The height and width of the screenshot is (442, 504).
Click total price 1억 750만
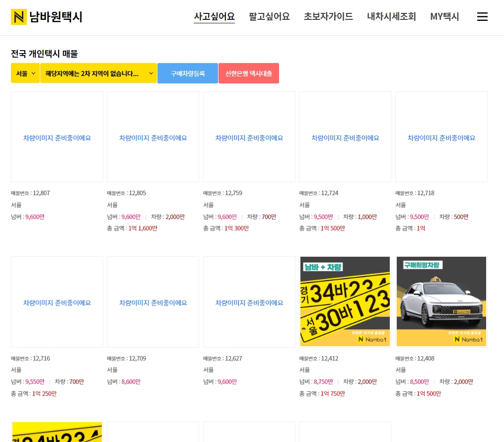point(333,393)
